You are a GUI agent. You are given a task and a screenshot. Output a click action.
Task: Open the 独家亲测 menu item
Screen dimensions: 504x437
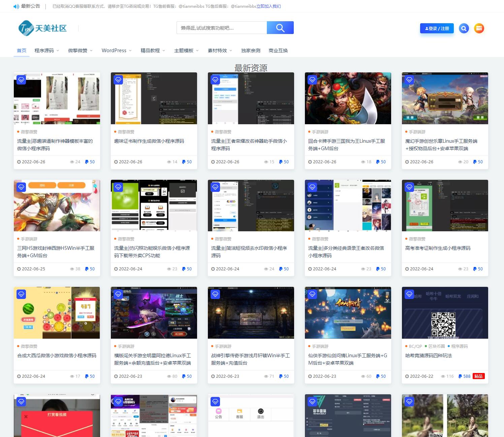click(x=251, y=51)
